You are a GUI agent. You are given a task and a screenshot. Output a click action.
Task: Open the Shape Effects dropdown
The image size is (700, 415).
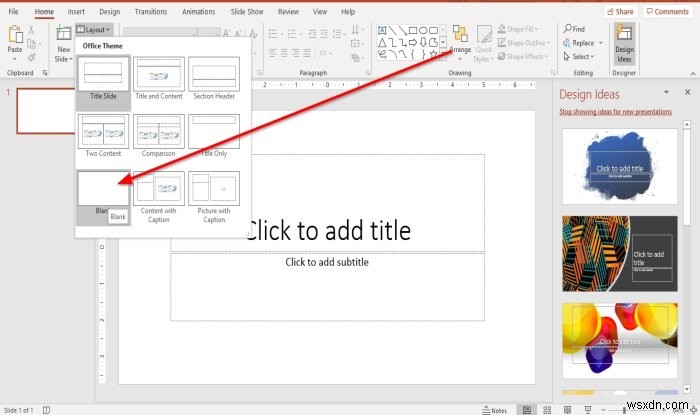tap(522, 56)
